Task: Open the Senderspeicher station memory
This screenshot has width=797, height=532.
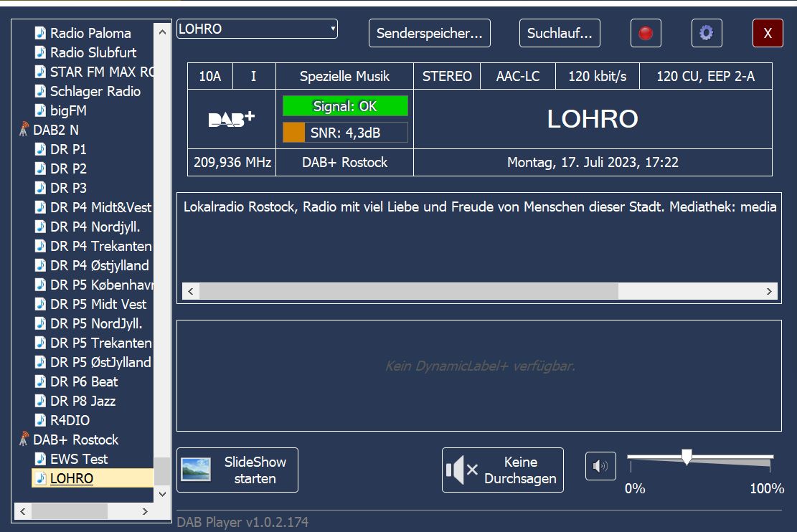Action: [x=430, y=33]
